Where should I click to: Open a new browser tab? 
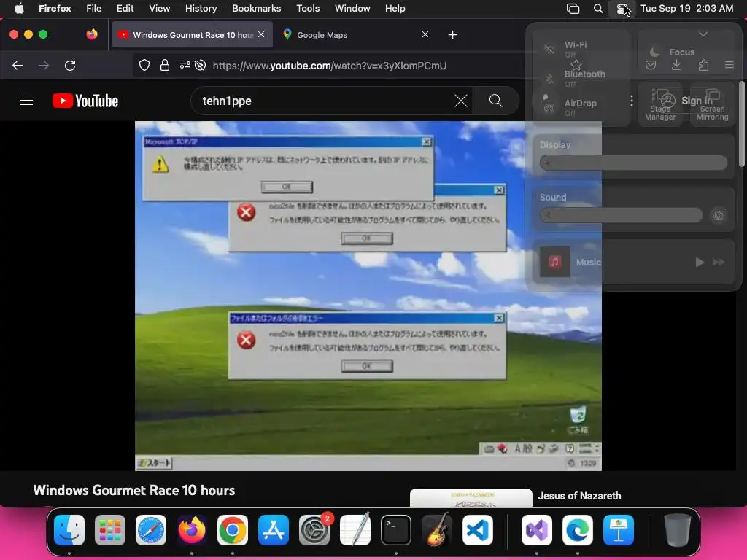click(x=452, y=35)
